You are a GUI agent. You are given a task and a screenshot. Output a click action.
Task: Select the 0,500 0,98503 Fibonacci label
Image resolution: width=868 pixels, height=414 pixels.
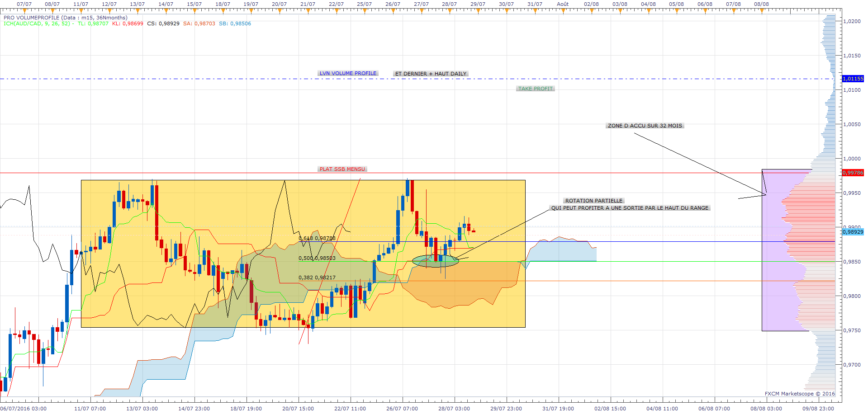(317, 258)
